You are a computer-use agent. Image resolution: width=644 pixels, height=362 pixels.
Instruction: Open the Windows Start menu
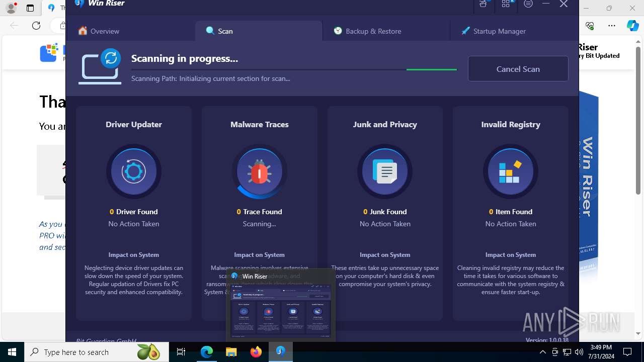click(x=12, y=352)
